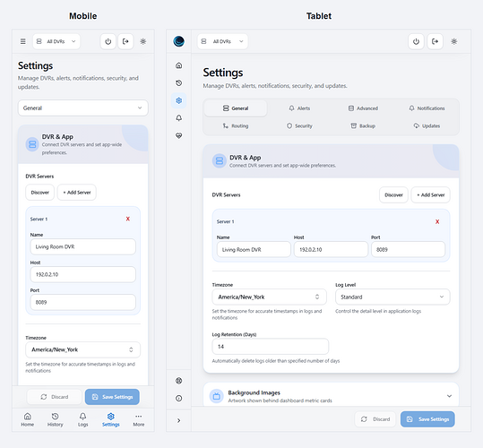Click Log Retention Days field
The height and width of the screenshot is (448, 483).
point(270,347)
